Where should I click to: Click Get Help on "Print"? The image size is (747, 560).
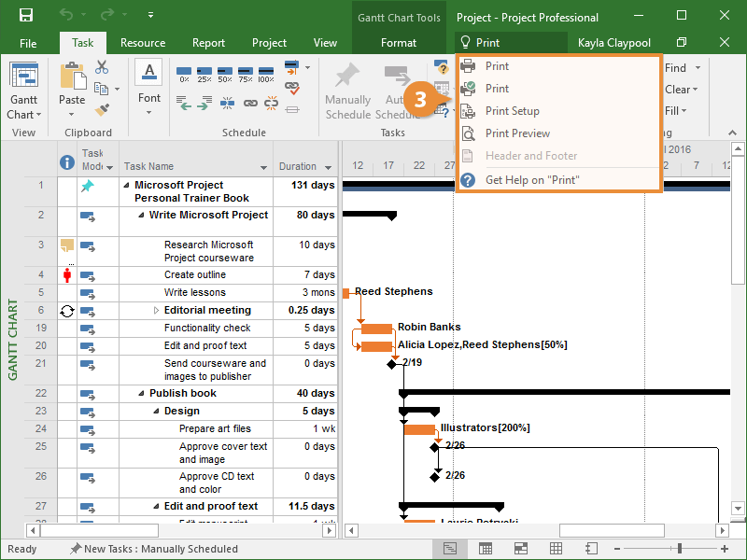click(531, 179)
